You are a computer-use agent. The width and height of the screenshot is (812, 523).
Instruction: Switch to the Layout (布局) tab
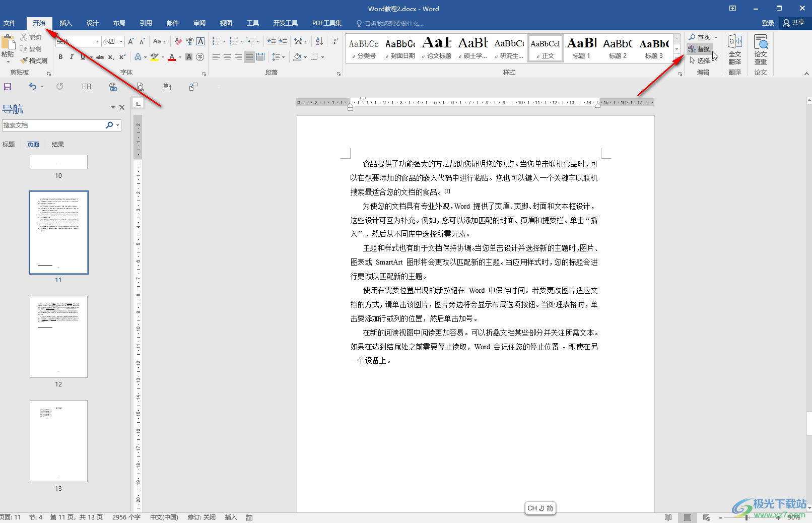[119, 23]
